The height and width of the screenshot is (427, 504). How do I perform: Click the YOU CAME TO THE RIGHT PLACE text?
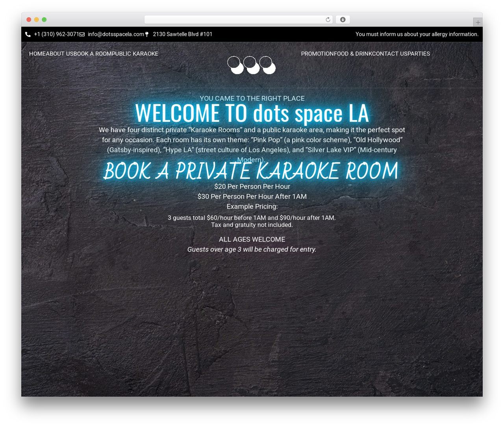[252, 98]
